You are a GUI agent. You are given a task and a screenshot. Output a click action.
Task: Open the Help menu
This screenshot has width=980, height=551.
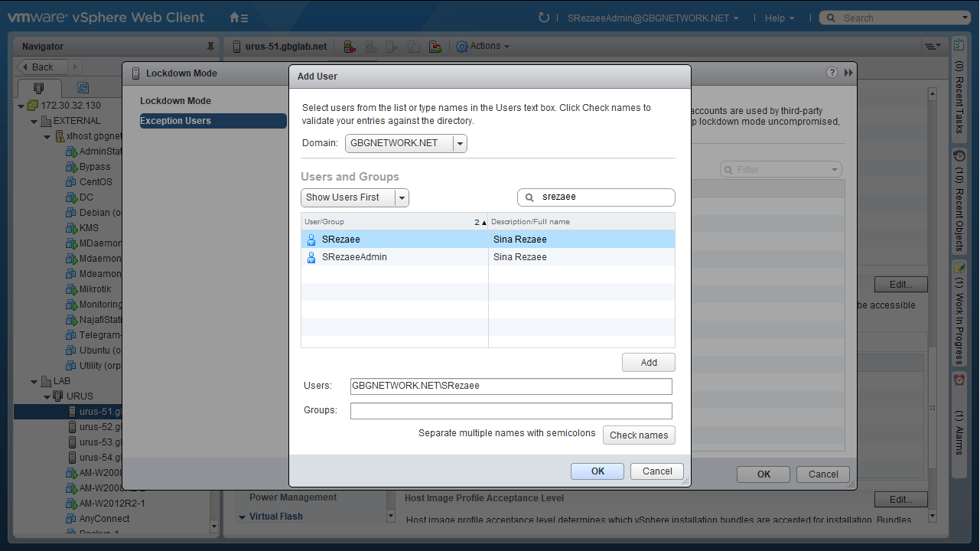780,18
